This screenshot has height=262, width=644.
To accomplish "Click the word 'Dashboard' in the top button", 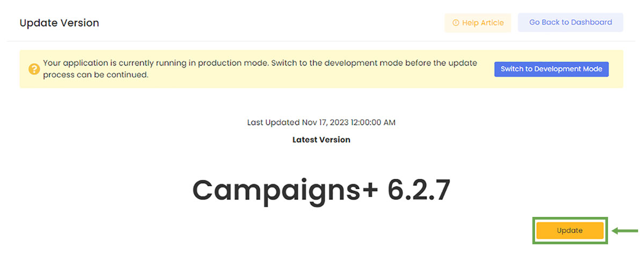I will (591, 23).
